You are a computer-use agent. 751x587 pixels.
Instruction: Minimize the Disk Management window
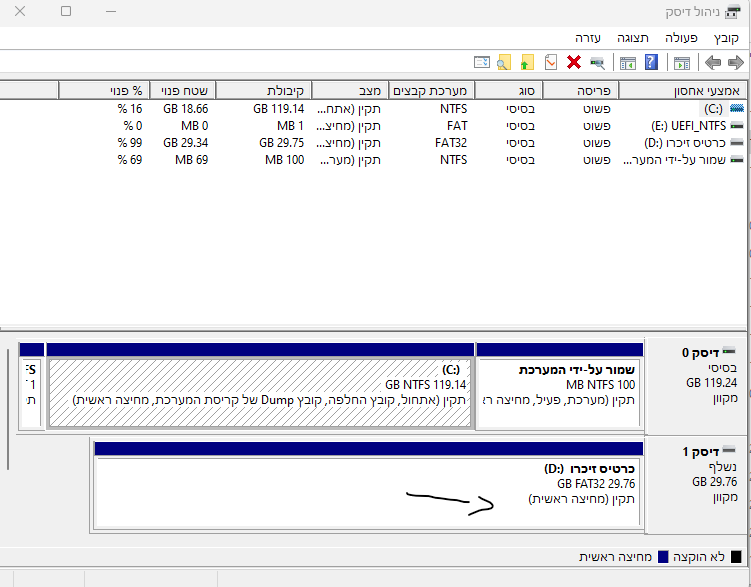coord(111,11)
